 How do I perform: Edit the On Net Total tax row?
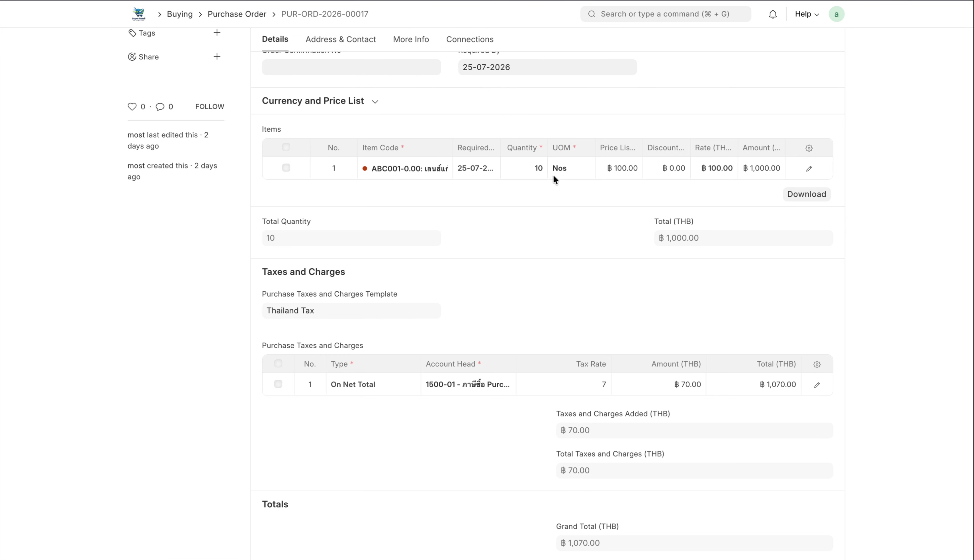tap(817, 385)
